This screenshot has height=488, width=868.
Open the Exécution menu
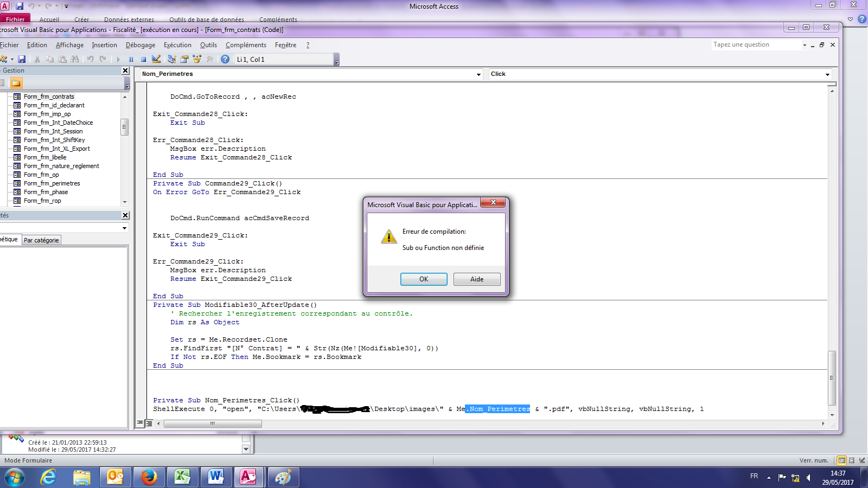point(177,45)
